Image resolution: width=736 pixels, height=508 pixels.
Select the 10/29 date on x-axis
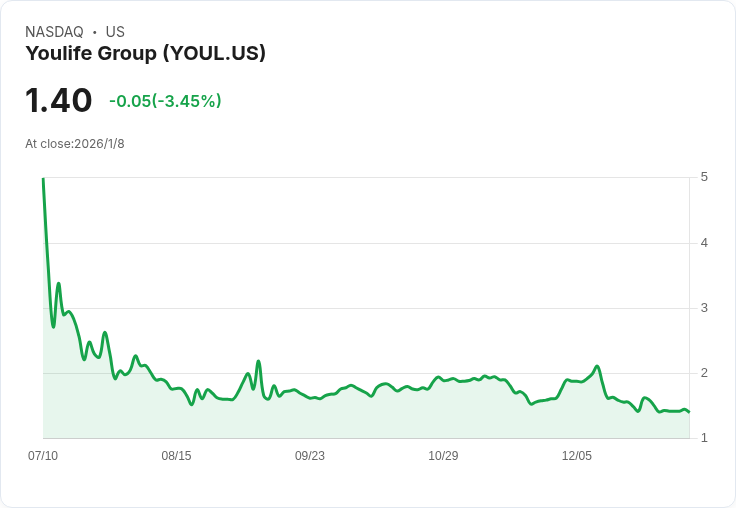(443, 456)
